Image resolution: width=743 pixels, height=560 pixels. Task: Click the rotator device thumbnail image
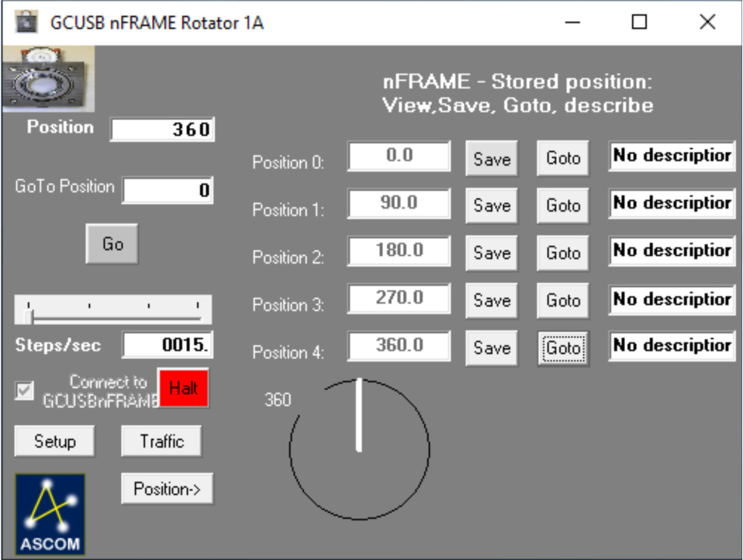(48, 75)
